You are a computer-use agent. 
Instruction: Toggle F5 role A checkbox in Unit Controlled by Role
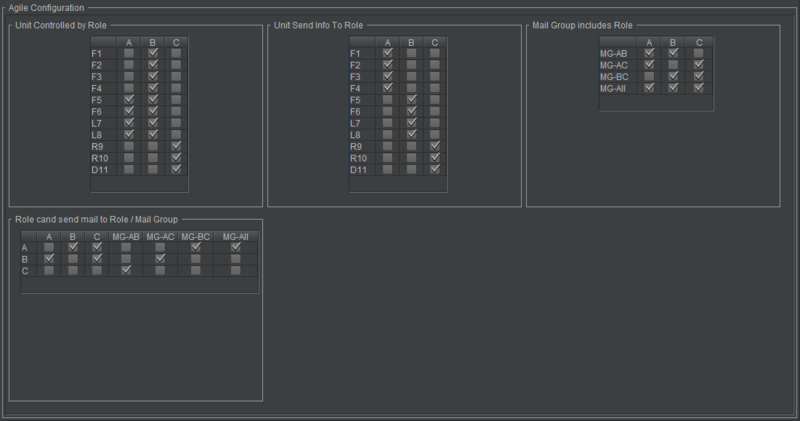tap(129, 100)
